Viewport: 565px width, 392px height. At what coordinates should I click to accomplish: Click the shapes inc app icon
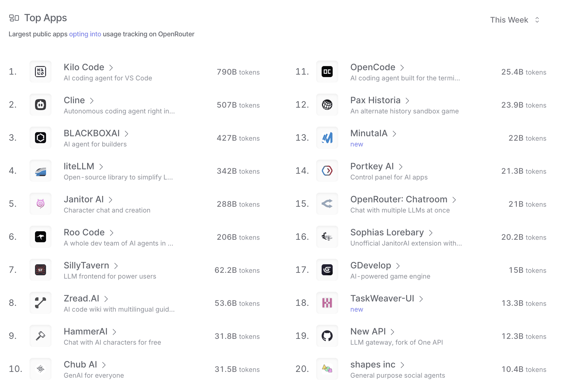327,369
